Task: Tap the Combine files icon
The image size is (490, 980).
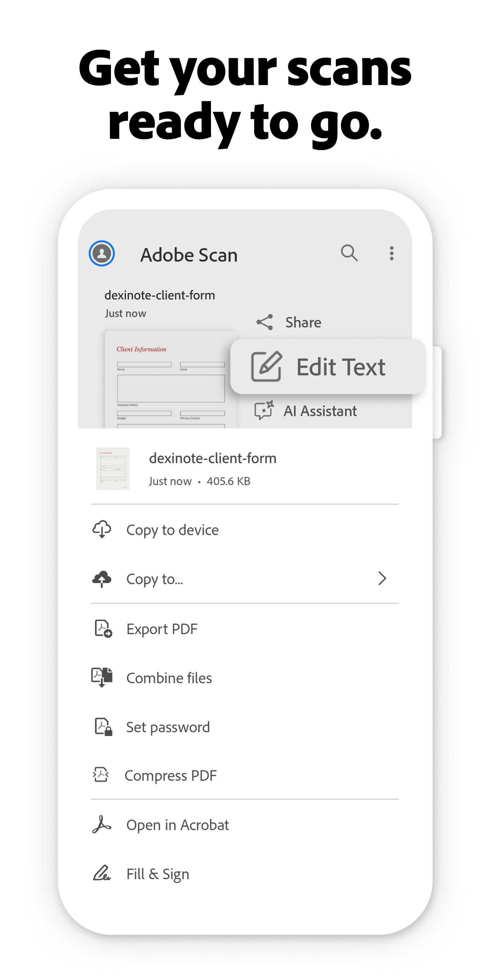Action: 102,677
